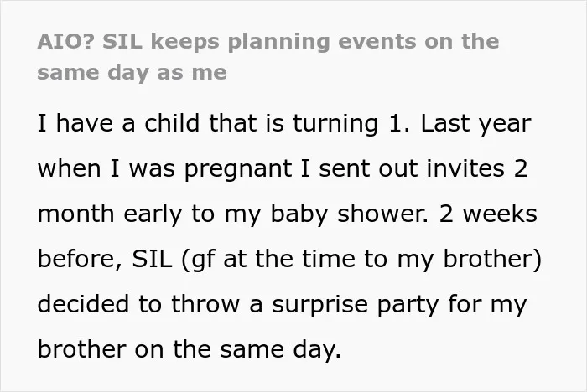
Task: Click the last line 'brother on the same day.'
Action: click(x=190, y=350)
